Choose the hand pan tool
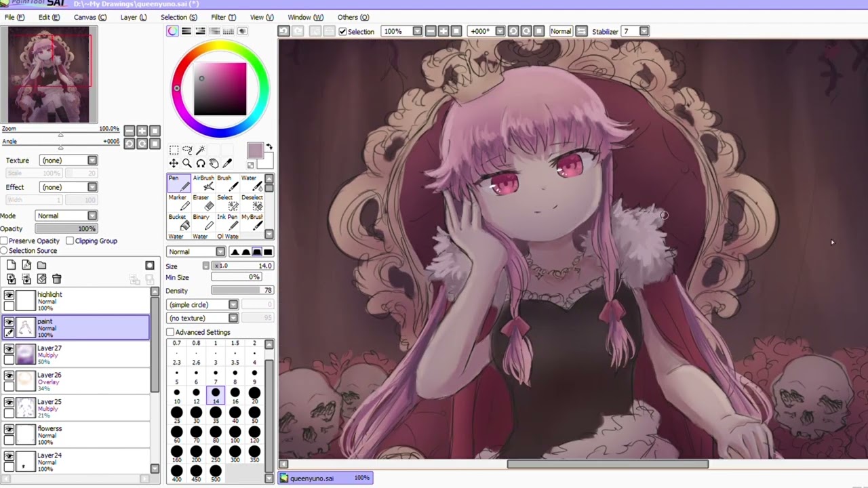The height and width of the screenshot is (488, 868). tap(214, 163)
